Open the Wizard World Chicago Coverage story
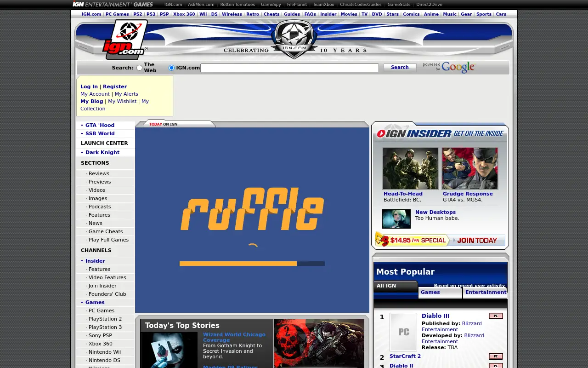The image size is (588, 368). (x=234, y=337)
